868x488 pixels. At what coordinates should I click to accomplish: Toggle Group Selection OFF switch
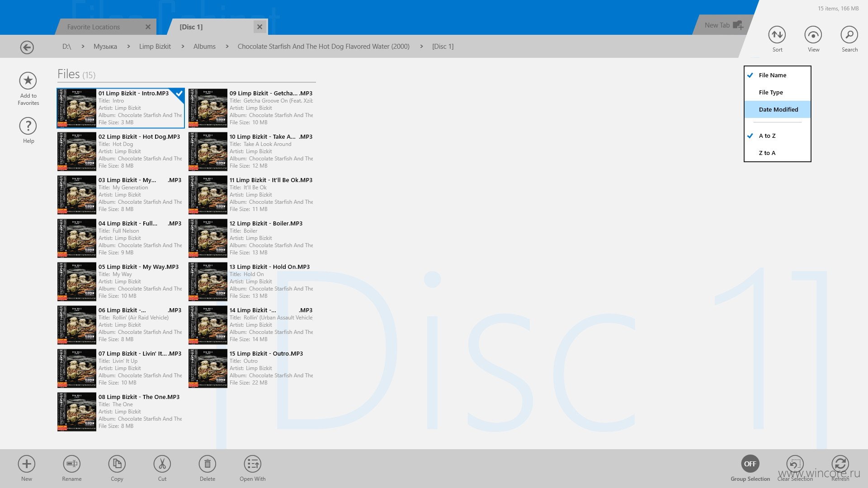click(750, 464)
